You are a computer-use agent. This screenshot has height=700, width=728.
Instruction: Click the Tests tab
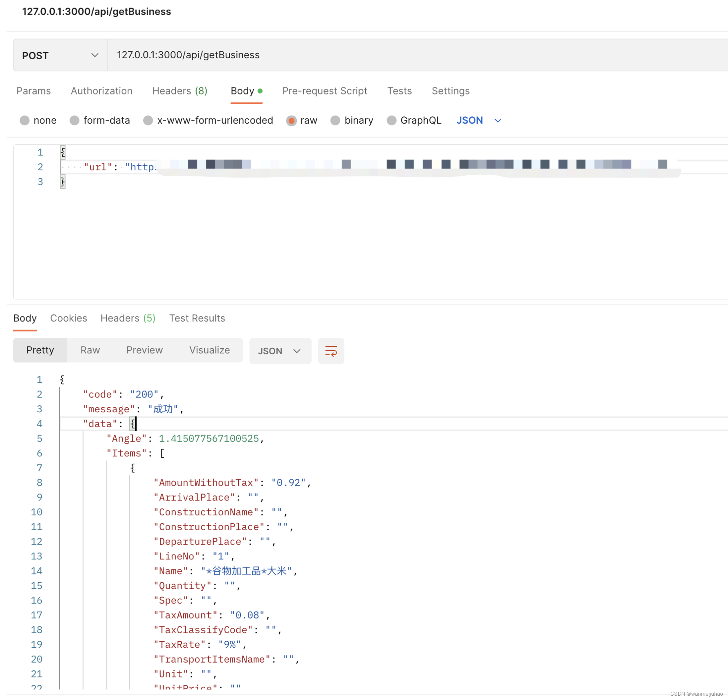399,91
